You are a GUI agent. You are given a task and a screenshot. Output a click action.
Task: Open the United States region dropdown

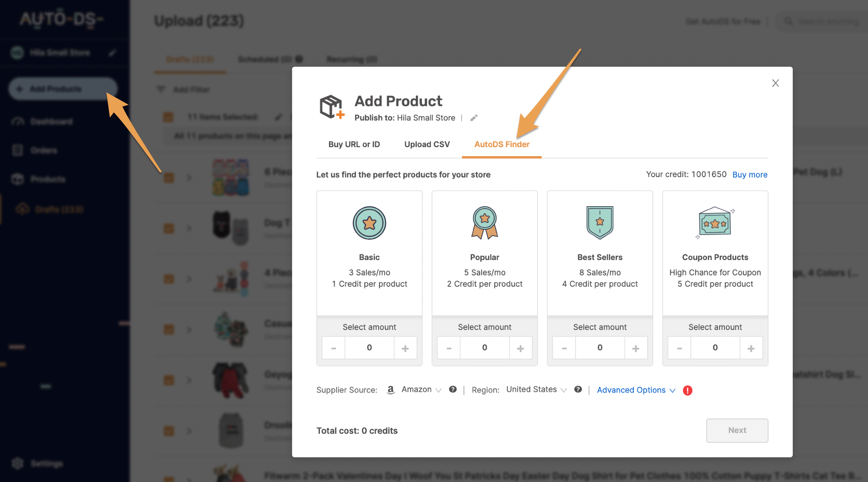pyautogui.click(x=536, y=389)
